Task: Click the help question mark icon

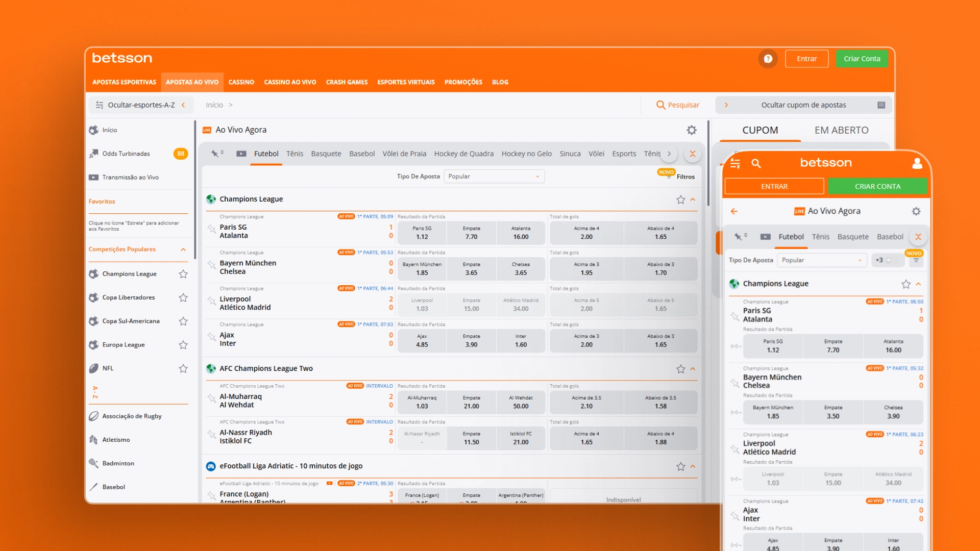Action: 768,59
